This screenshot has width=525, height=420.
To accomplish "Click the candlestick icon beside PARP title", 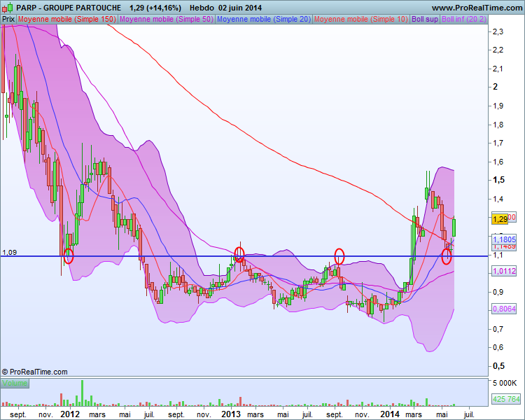I will click(x=8, y=8).
